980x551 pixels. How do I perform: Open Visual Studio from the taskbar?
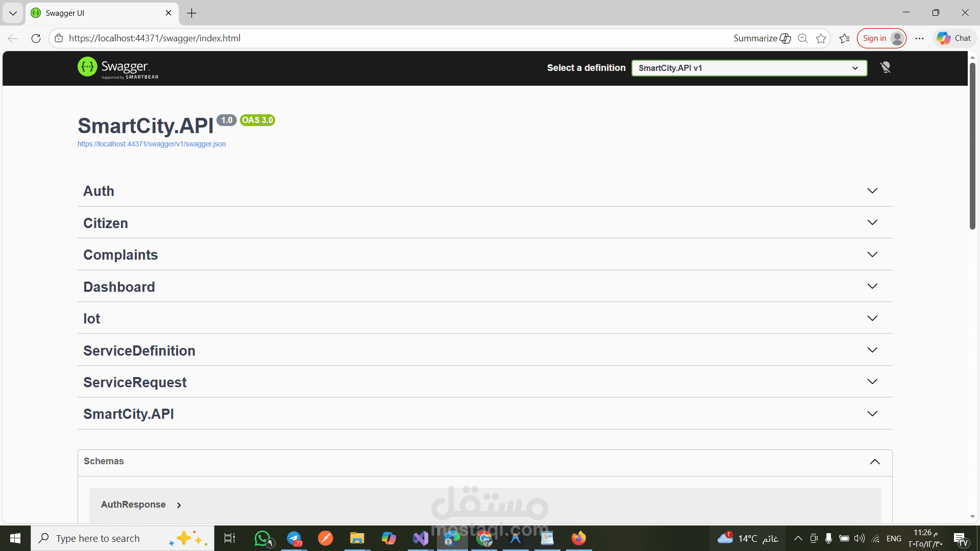click(421, 538)
